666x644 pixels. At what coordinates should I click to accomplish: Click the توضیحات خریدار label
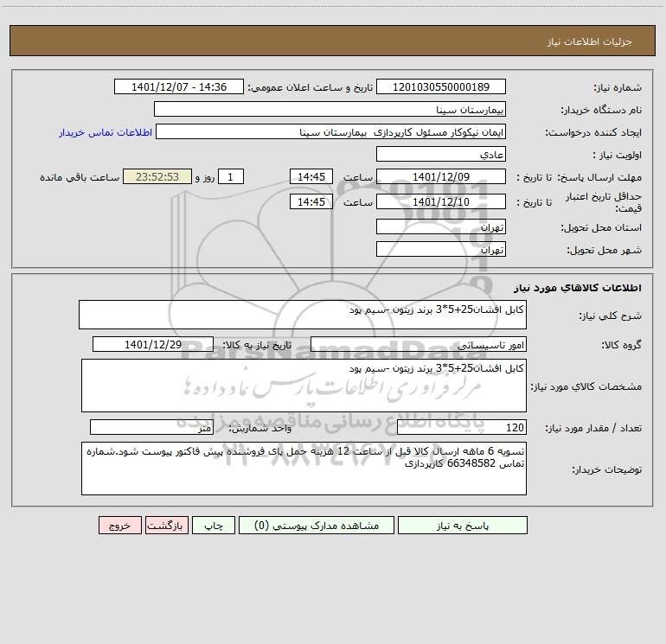coord(606,469)
